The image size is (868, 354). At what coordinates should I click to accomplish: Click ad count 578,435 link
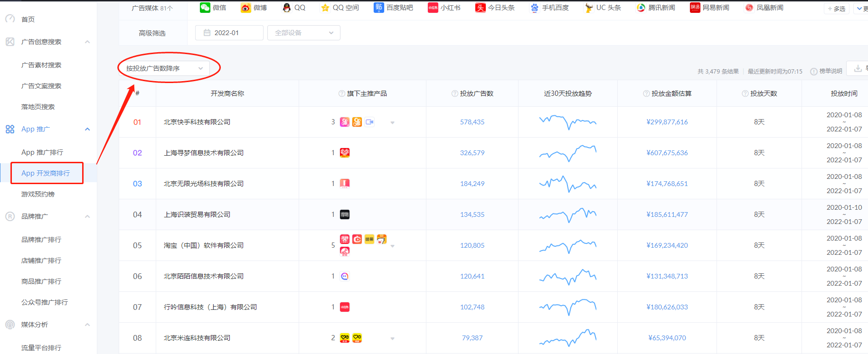pyautogui.click(x=472, y=122)
